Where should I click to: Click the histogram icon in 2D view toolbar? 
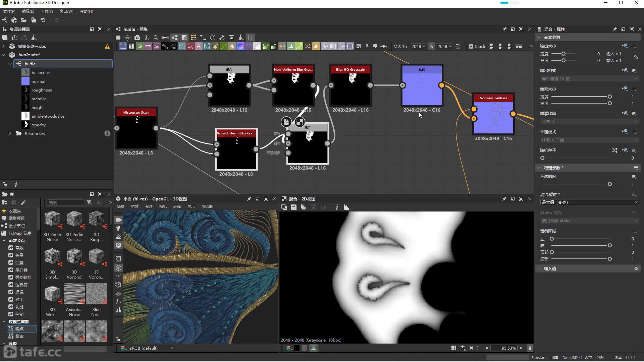point(346,207)
